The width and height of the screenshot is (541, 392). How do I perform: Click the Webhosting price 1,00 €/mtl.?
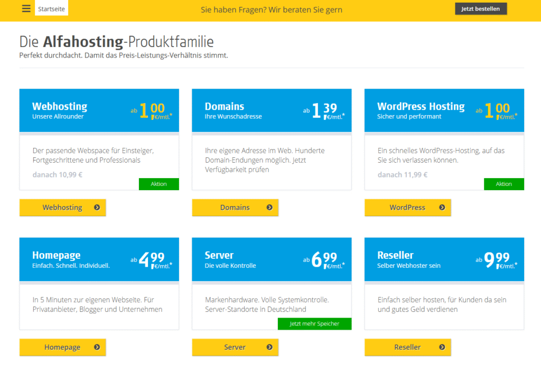(152, 111)
